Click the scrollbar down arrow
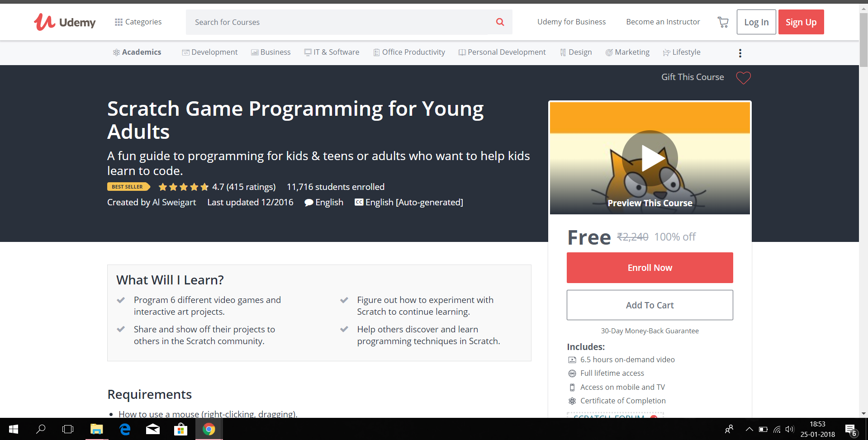 click(863, 413)
